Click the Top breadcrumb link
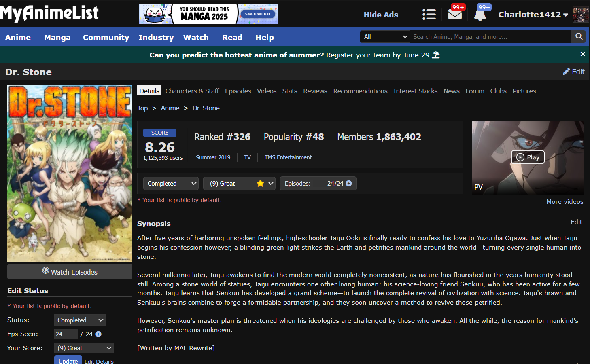This screenshot has width=590, height=364. pyautogui.click(x=142, y=108)
